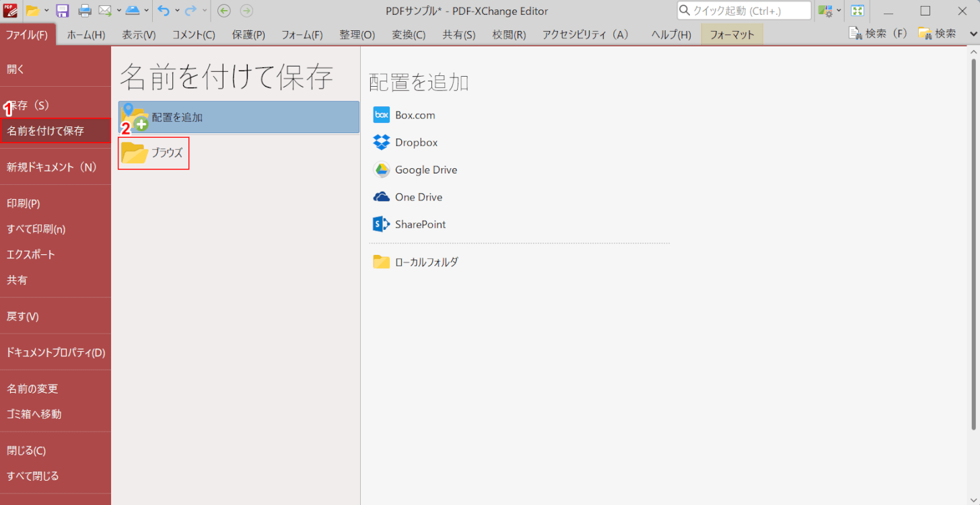Add ローカルフォルダ as a save location
The width and height of the screenshot is (980, 505).
[x=416, y=262]
